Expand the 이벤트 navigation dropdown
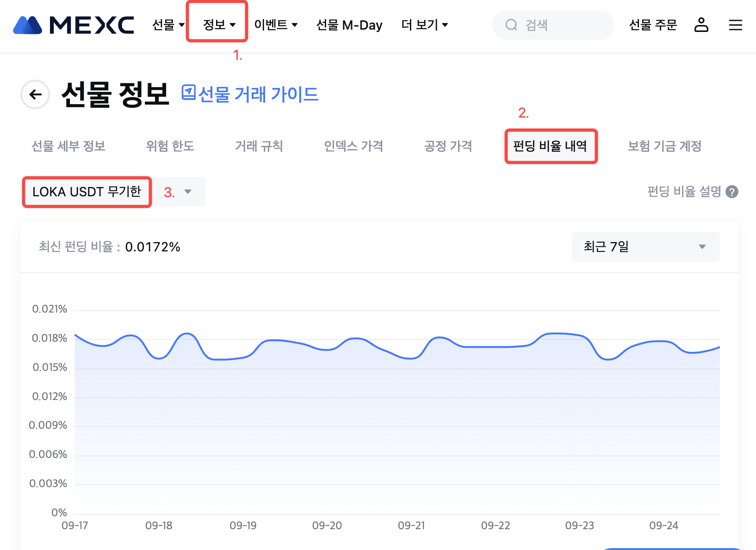Image resolution: width=756 pixels, height=550 pixels. pos(276,25)
